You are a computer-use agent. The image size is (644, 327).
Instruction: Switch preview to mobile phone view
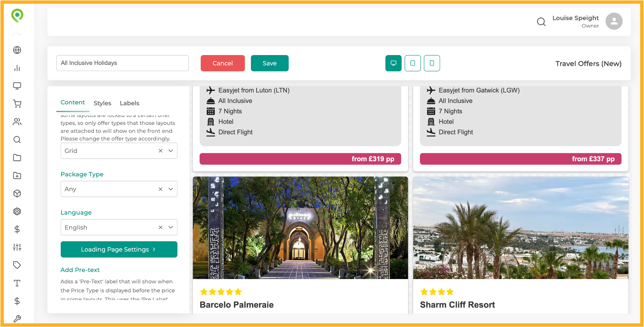432,63
